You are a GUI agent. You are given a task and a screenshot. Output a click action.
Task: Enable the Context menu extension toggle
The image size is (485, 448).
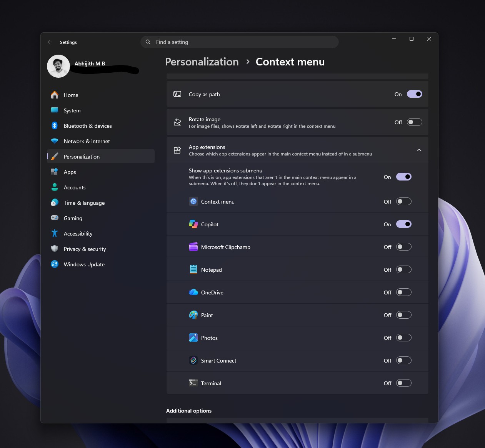pyautogui.click(x=404, y=201)
